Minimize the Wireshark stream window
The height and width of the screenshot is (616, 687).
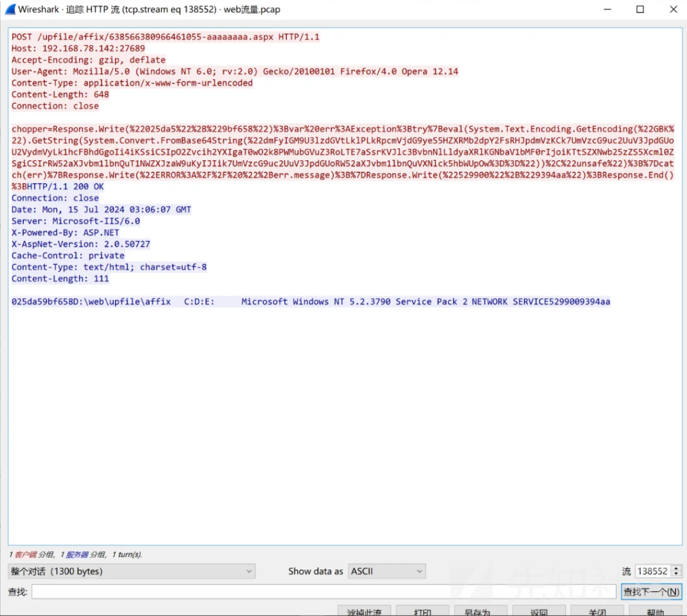pos(607,9)
